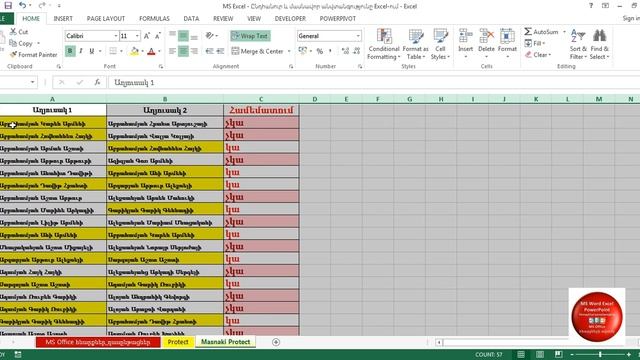Adjust the zoom slider
Viewport: 640px width, 360px height.
point(600,354)
